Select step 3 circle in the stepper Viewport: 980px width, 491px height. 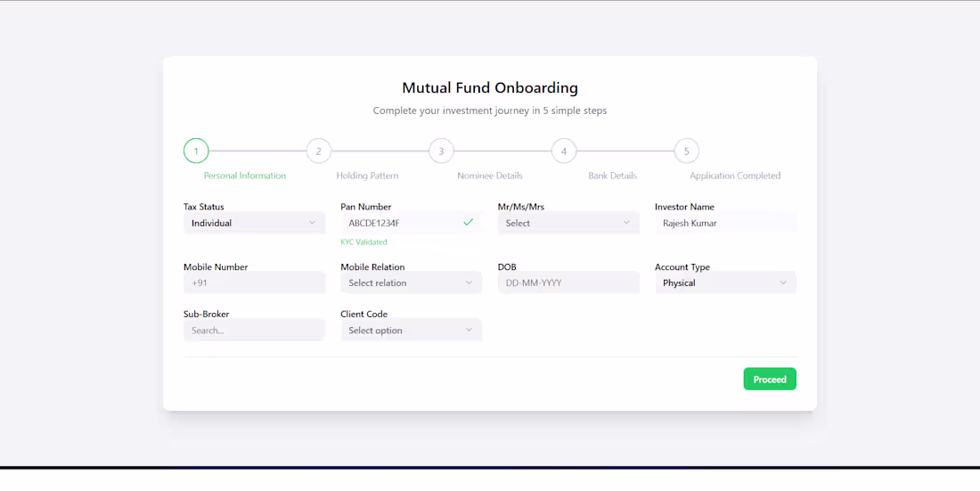click(441, 151)
